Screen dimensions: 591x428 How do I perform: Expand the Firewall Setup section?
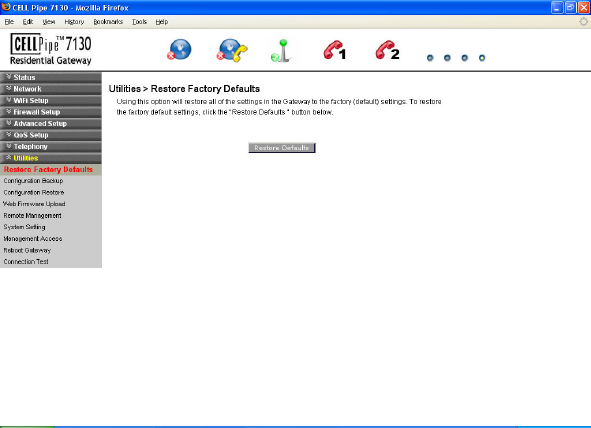pos(51,112)
